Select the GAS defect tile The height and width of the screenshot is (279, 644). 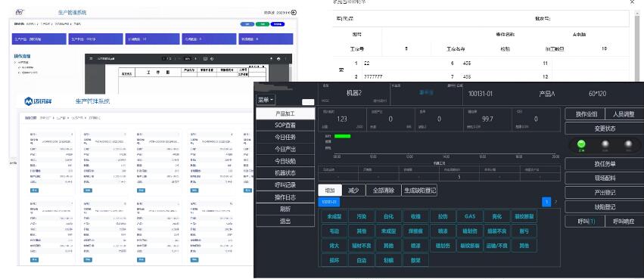pyautogui.click(x=470, y=217)
